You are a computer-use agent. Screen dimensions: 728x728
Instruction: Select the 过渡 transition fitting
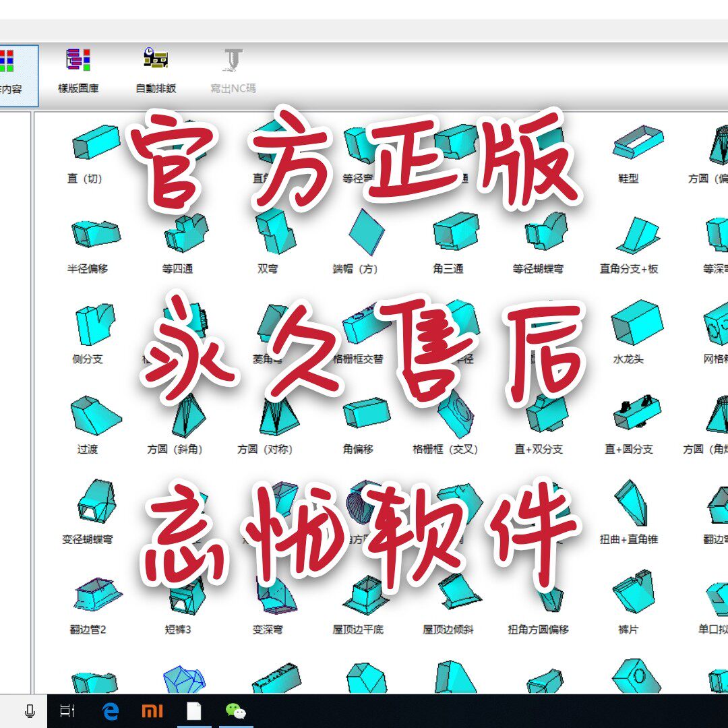[96, 415]
